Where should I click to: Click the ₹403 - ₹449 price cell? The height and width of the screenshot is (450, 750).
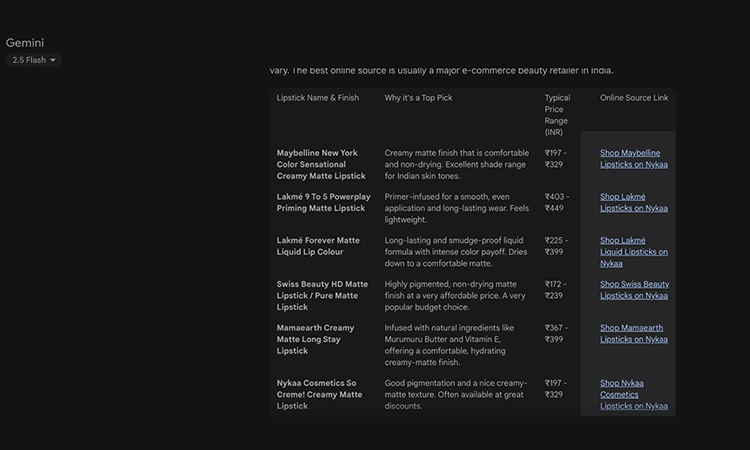point(557,203)
